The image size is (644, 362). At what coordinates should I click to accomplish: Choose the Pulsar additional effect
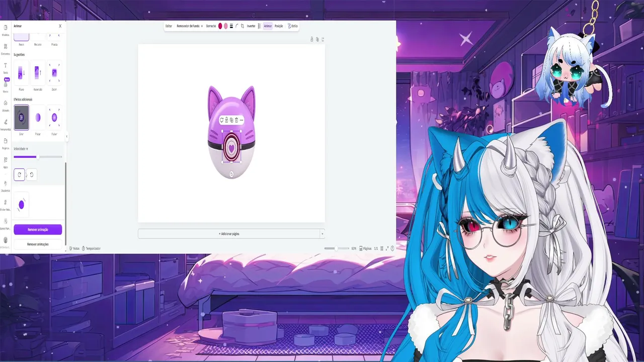click(x=54, y=118)
